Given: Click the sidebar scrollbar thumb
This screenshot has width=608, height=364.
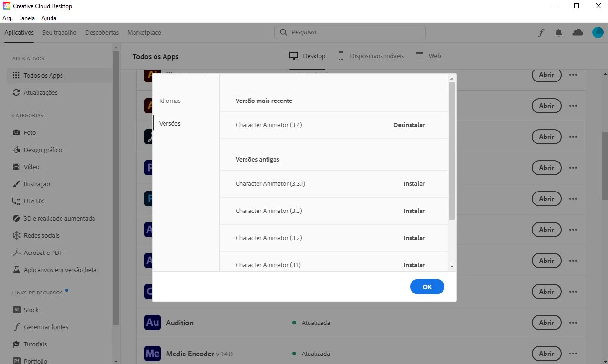Looking at the screenshot, I should 116,187.
